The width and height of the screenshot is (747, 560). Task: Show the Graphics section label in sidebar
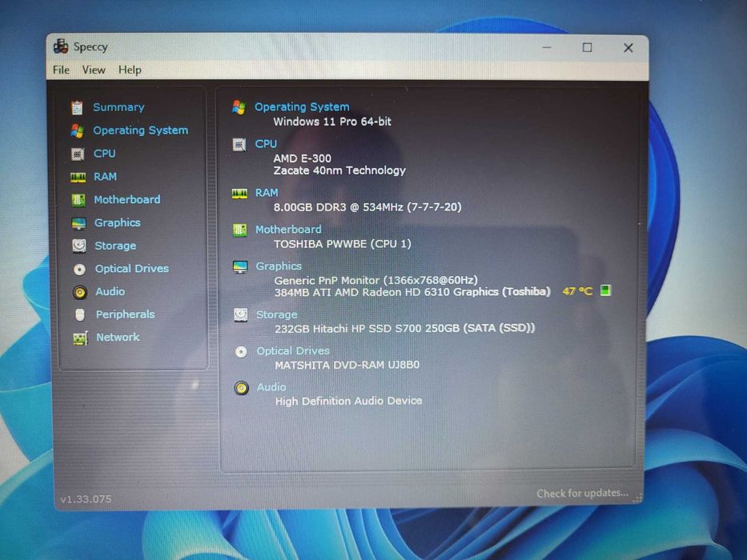(x=117, y=223)
